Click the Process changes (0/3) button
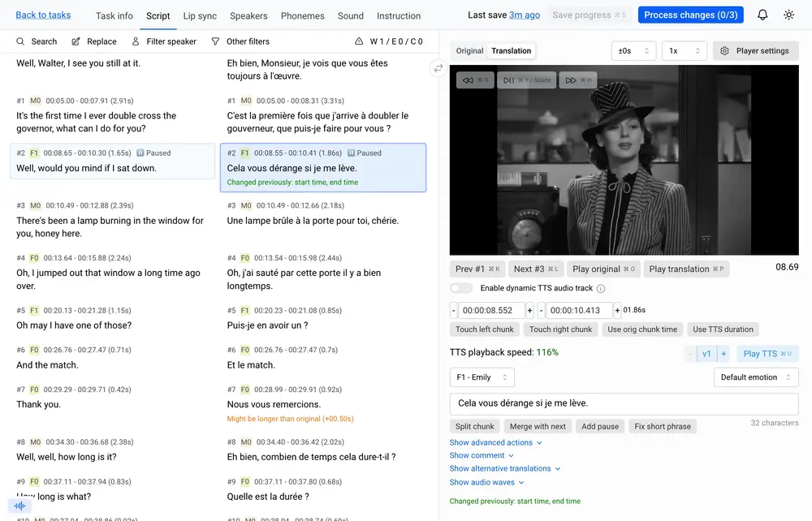Image resolution: width=812 pixels, height=521 pixels. click(x=690, y=14)
